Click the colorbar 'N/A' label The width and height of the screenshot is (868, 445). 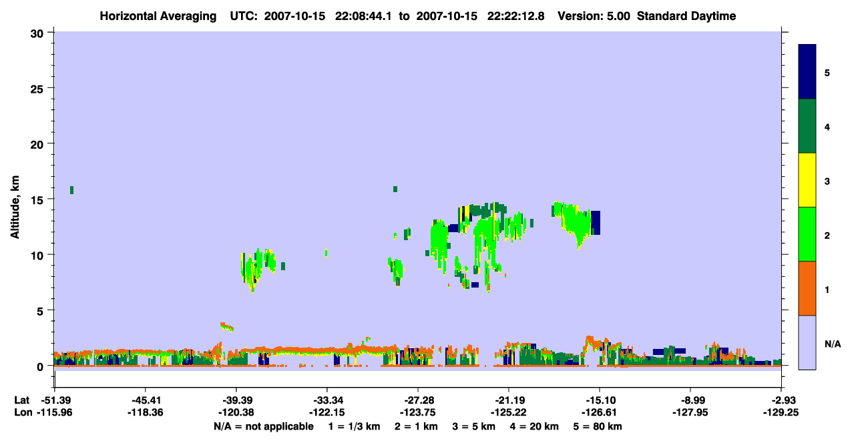click(x=833, y=344)
